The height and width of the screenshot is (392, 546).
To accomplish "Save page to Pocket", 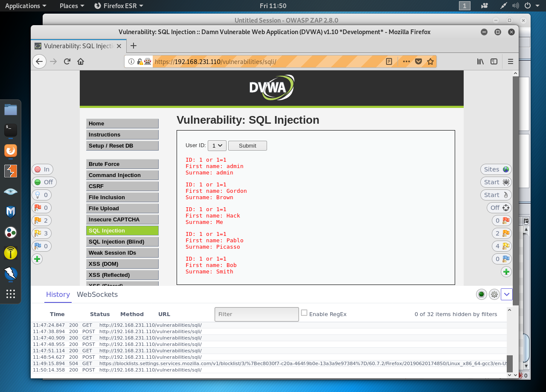I will tap(418, 61).
